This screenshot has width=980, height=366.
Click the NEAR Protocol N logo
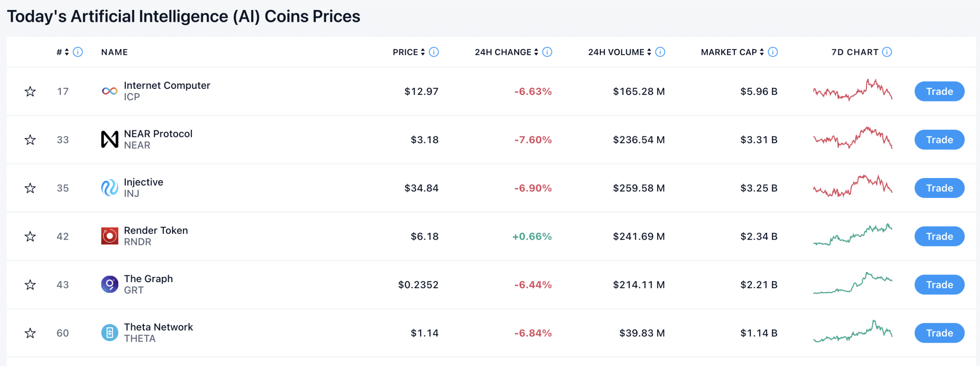point(109,139)
